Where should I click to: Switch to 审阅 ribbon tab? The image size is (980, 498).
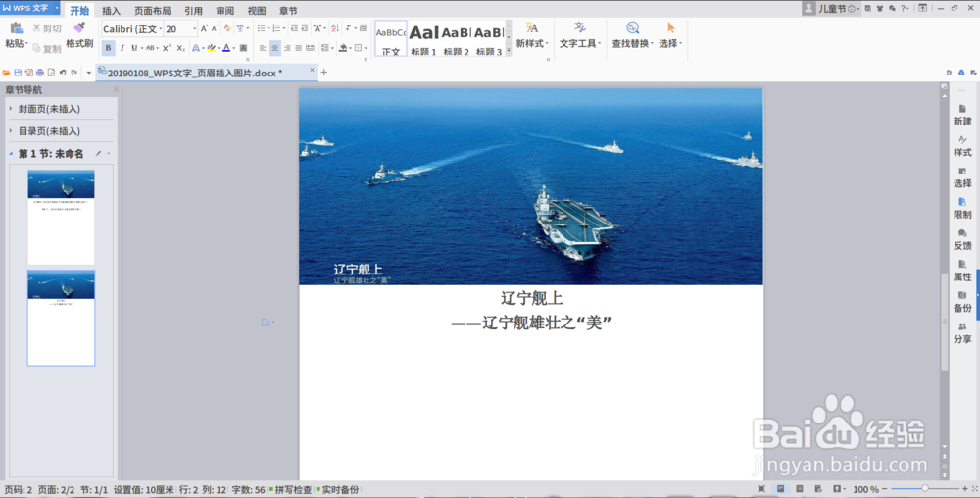(x=225, y=11)
